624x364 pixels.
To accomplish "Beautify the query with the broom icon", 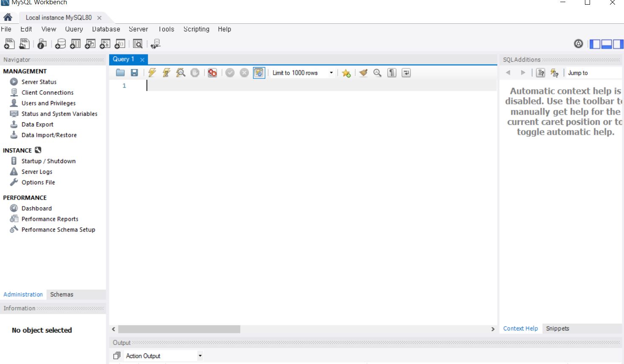I will [x=363, y=73].
